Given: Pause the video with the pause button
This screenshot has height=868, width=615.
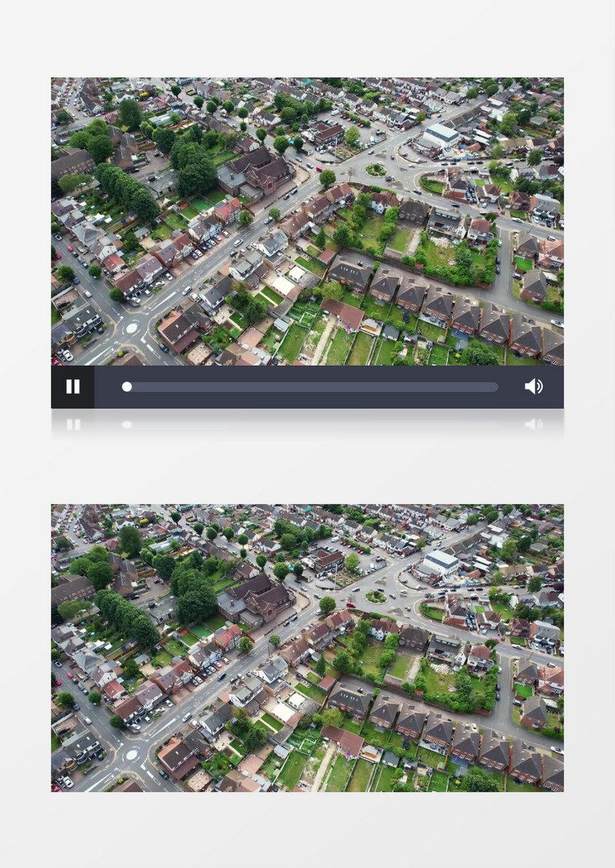Looking at the screenshot, I should point(72,386).
